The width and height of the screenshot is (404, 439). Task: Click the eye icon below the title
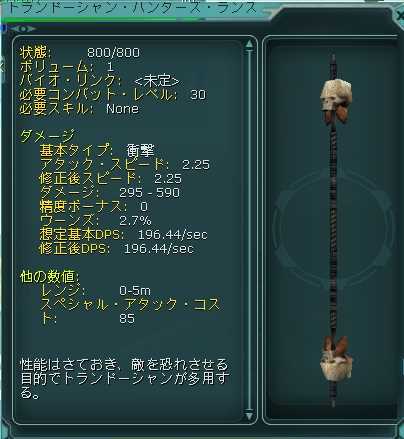tap(23, 29)
